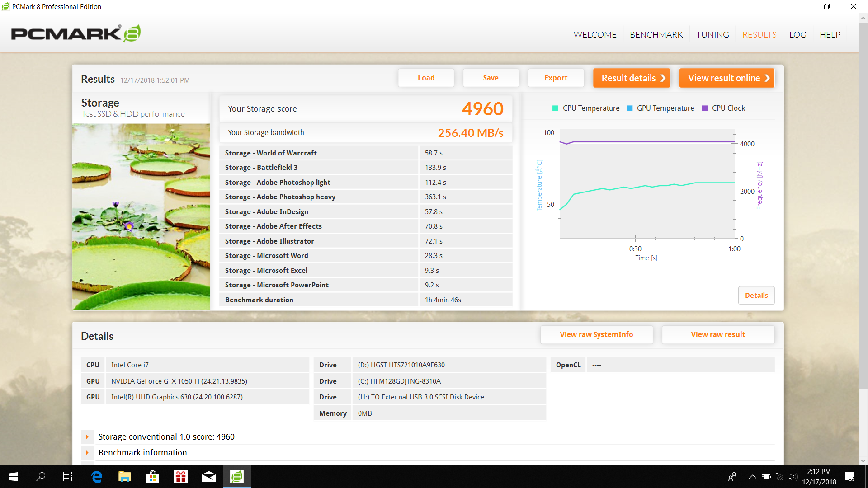Select Storage - Microsoft Word row
Image resolution: width=868 pixels, height=488 pixels.
pos(366,256)
